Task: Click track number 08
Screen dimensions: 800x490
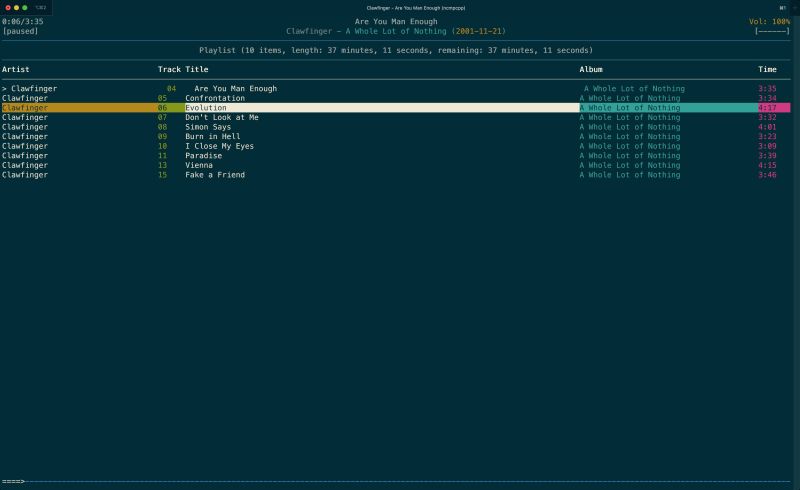Action: pos(162,127)
